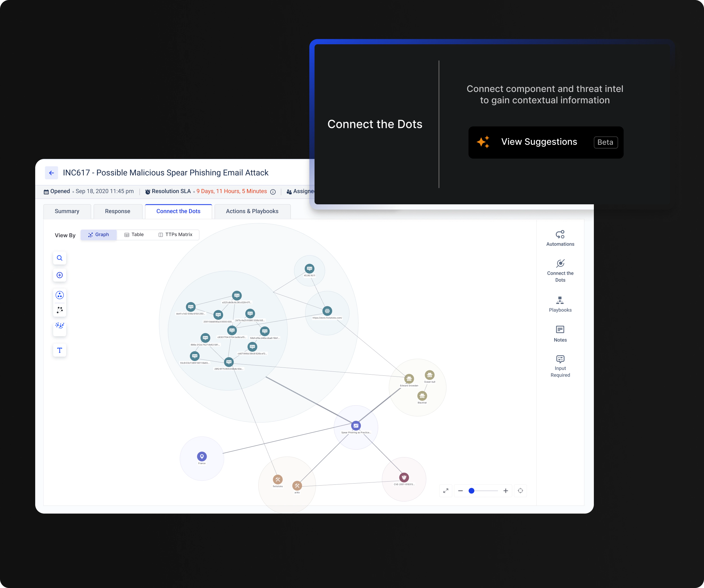Image resolution: width=704 pixels, height=588 pixels.
Task: Select the search tool in the graph sidebar
Action: point(59,258)
